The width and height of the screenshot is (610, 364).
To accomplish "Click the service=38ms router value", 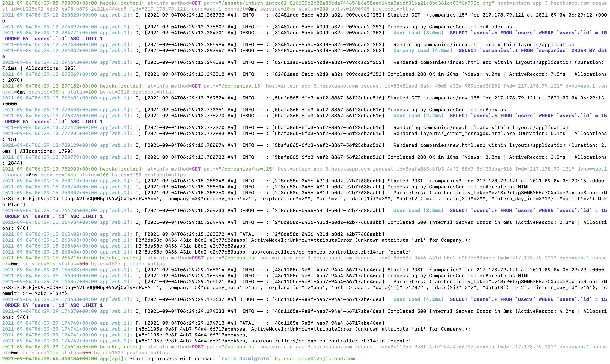I will point(46,92).
